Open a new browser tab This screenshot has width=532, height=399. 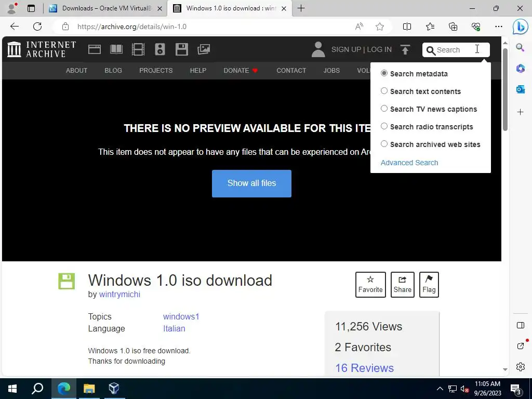[301, 8]
